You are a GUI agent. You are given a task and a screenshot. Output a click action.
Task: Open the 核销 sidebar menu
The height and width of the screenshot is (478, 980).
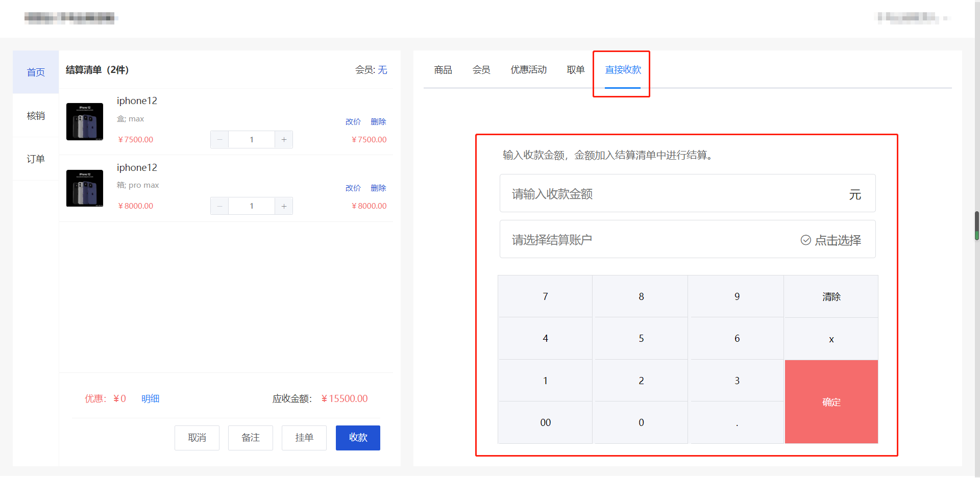(36, 116)
